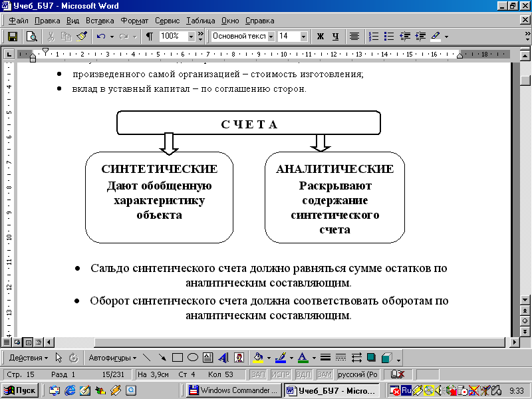Cut selection with the scissors icon
The width and height of the screenshot is (532, 399).
pos(51,37)
